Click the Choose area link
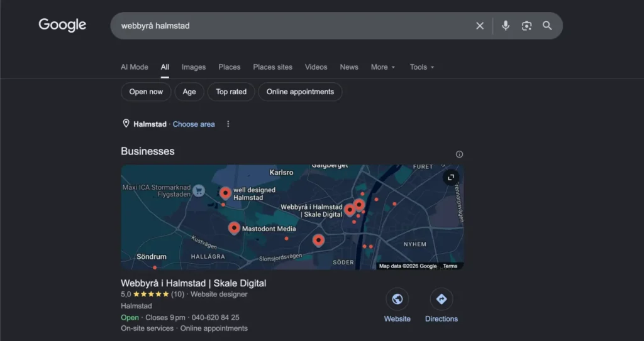Screen dimensions: 644x341 194,124
